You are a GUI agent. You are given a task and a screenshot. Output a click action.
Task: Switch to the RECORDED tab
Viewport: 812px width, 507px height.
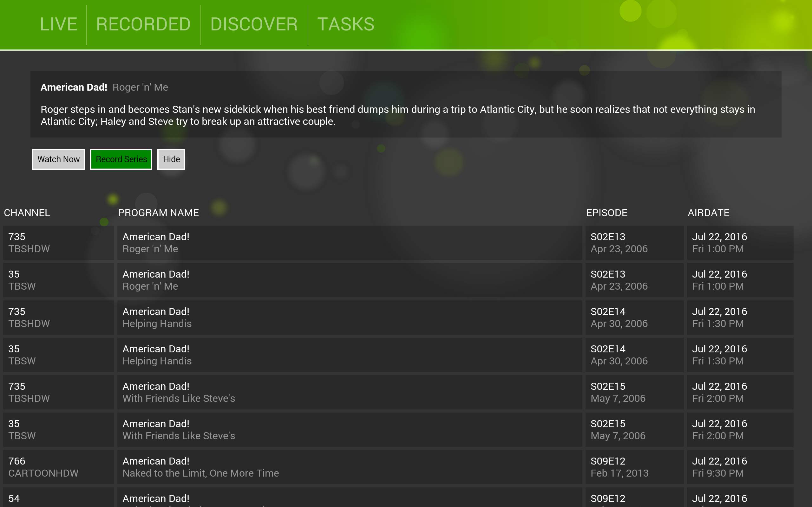pyautogui.click(x=143, y=24)
